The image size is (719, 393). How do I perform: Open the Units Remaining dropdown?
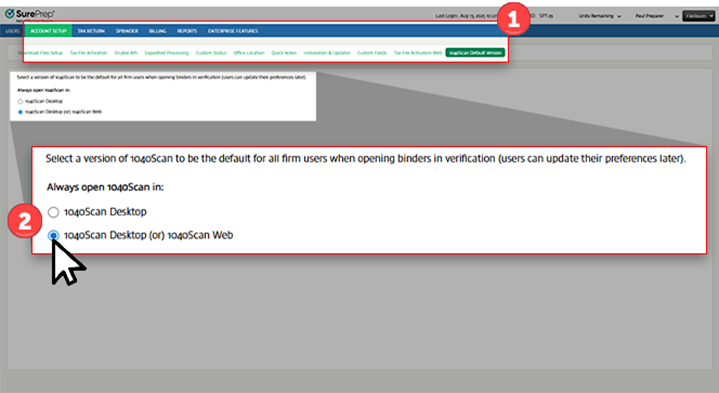(599, 16)
